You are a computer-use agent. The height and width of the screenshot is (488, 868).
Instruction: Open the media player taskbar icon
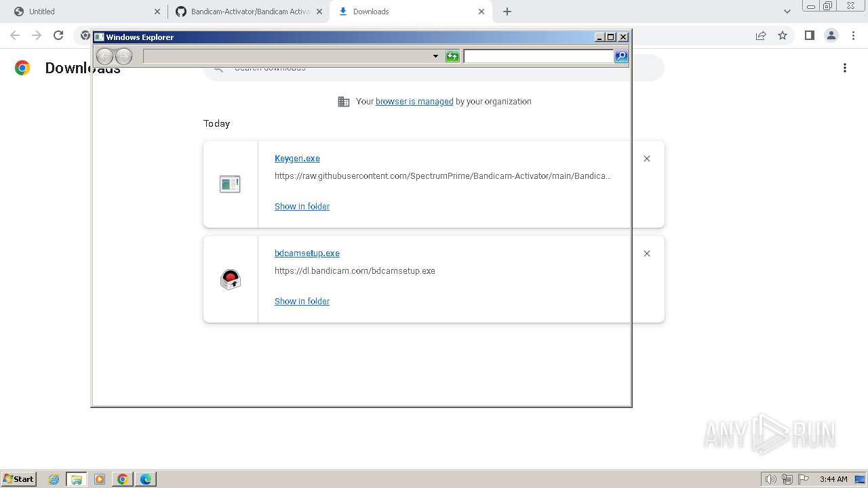coord(100,479)
